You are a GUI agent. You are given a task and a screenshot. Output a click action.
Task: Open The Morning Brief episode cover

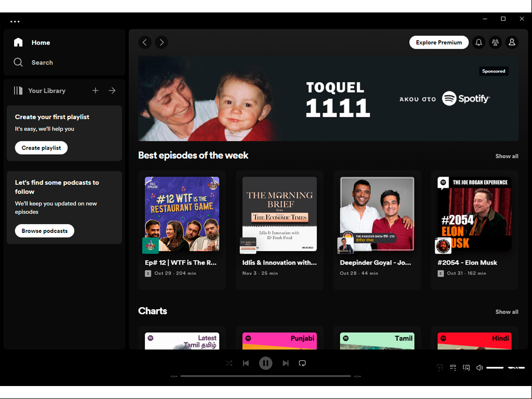280,214
